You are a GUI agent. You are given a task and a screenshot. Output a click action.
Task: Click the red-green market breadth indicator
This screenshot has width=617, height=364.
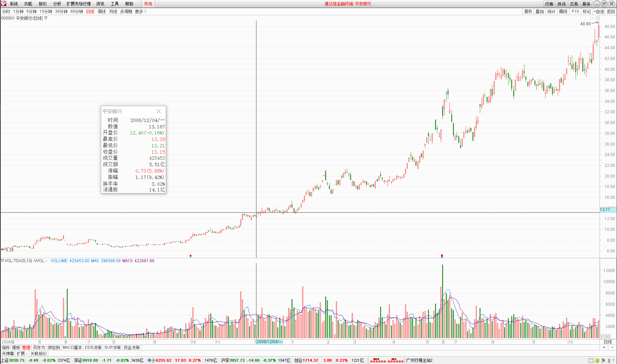pyautogui.click(x=387, y=361)
